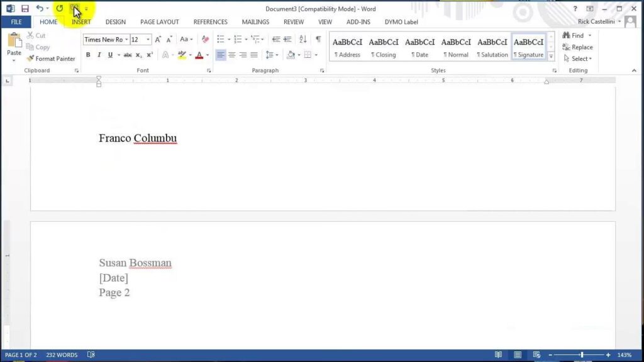Toggle Bold formatting
The image size is (644, 362).
click(x=88, y=55)
